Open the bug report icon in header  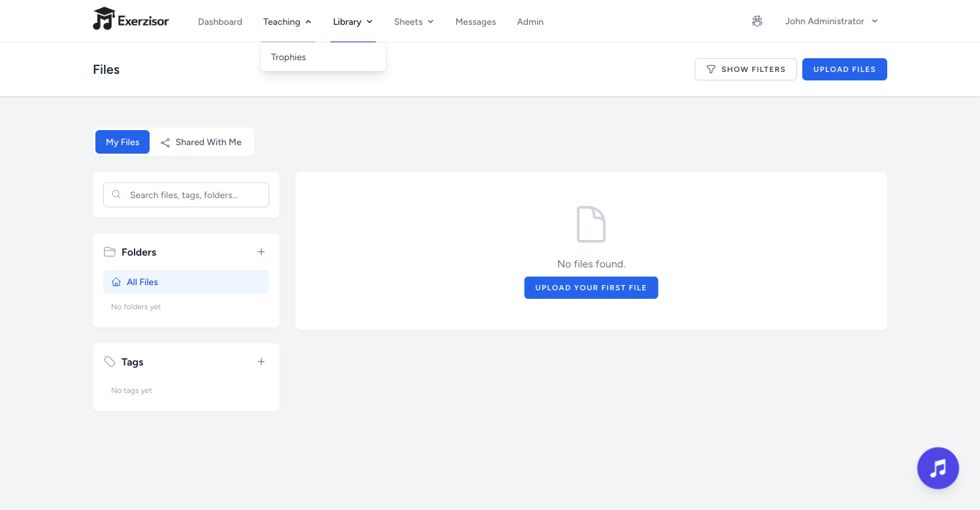click(x=757, y=22)
